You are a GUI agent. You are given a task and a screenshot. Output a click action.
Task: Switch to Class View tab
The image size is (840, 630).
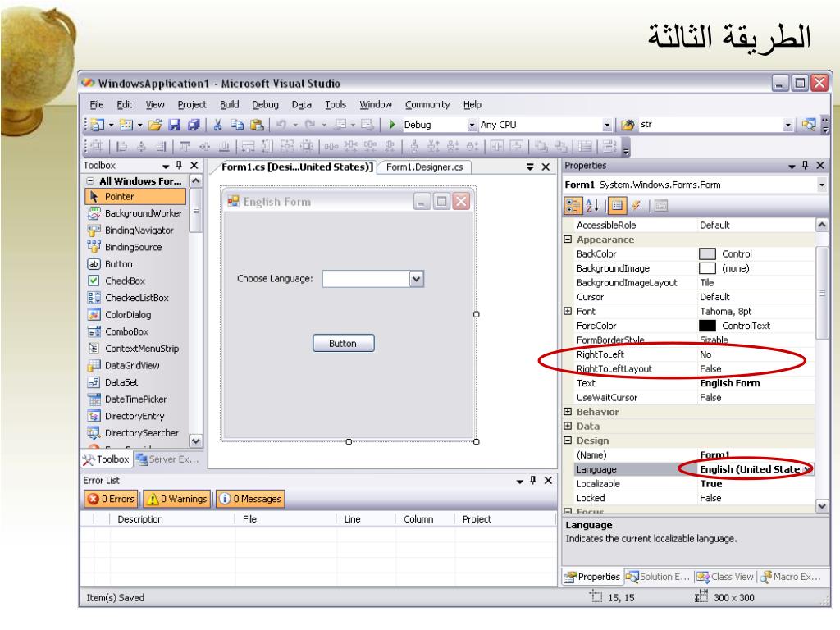pos(725,577)
